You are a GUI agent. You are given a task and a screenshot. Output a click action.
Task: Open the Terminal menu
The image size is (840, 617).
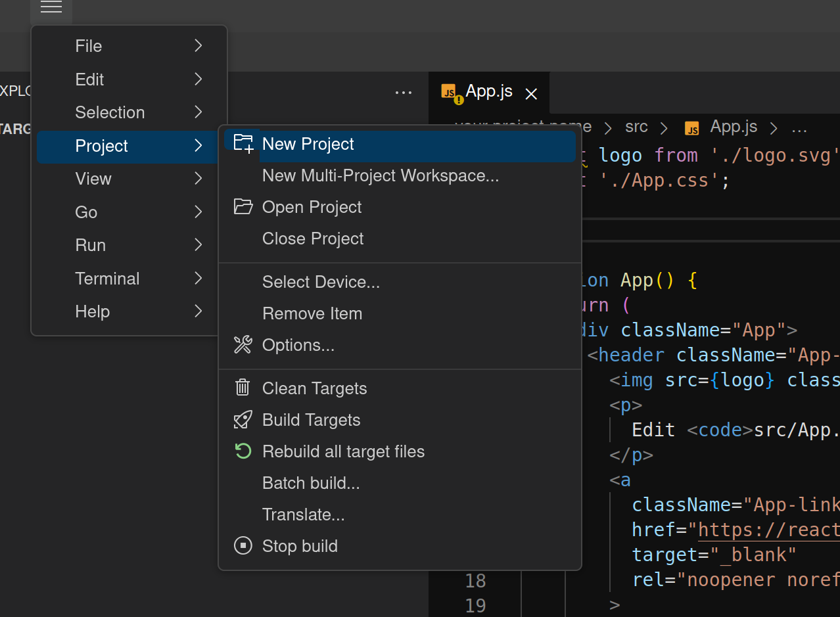tap(129, 279)
